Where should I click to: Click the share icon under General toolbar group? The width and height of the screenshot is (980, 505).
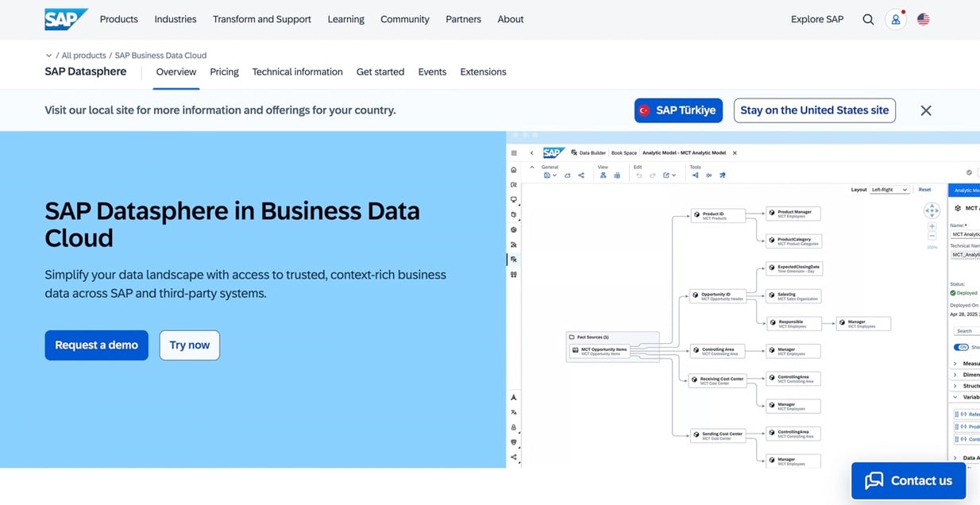pos(581,175)
